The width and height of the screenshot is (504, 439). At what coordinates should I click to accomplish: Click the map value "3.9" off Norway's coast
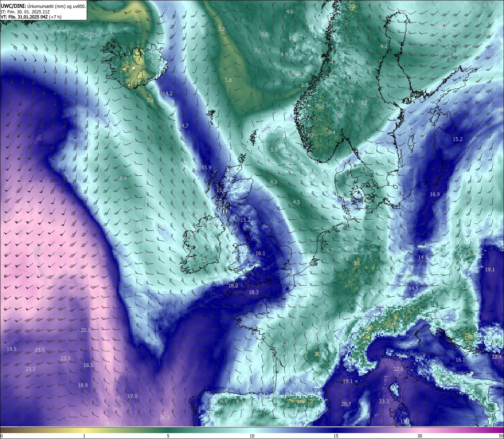pos(304,85)
